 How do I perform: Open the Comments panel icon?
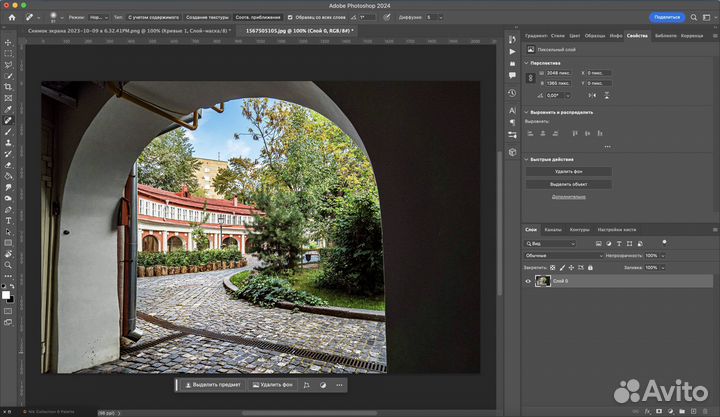click(x=512, y=75)
